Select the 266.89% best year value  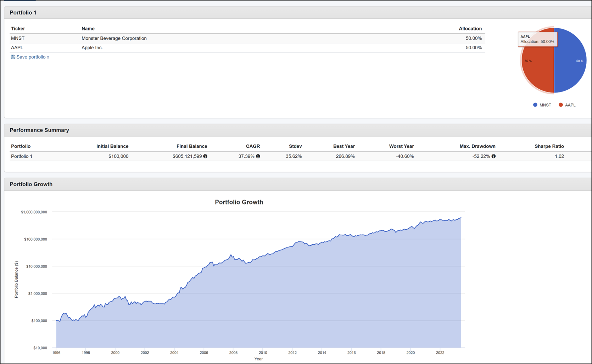[345, 156]
